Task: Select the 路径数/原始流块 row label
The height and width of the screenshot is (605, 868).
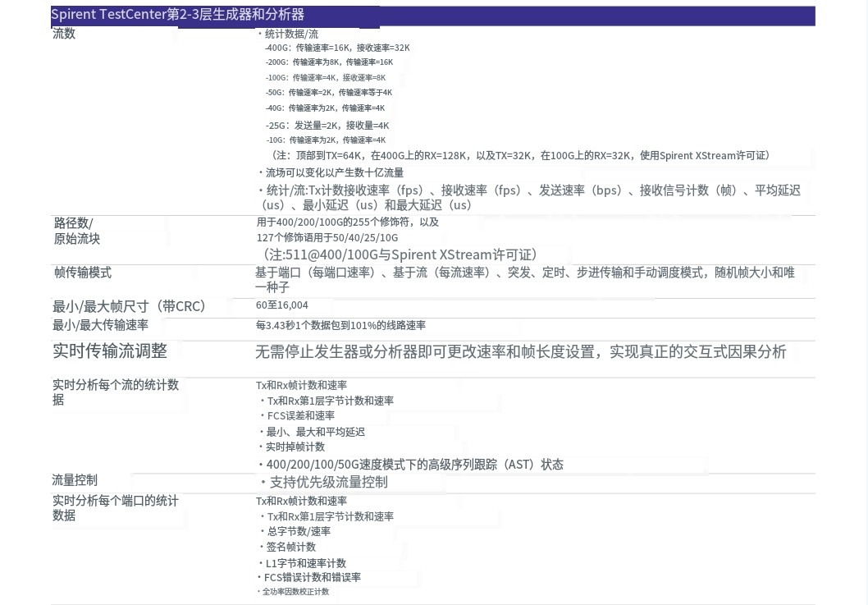Action: [x=76, y=231]
